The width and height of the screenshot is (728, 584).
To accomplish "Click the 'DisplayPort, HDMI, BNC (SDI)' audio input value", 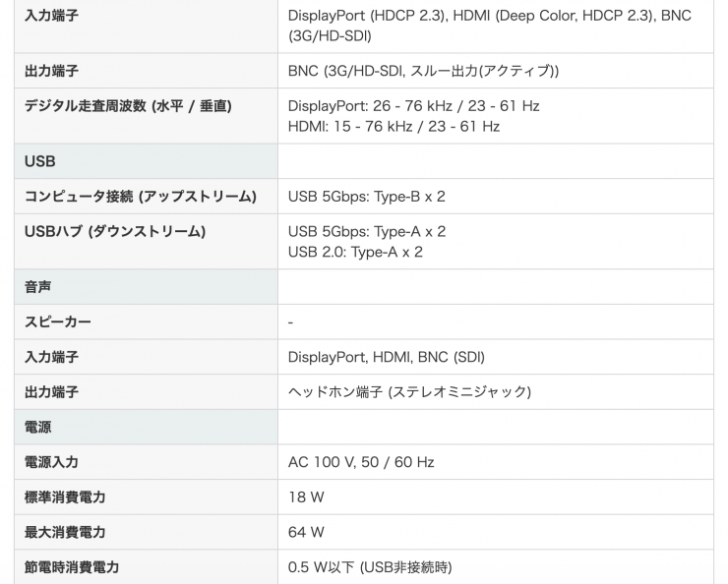I will pyautogui.click(x=386, y=357).
